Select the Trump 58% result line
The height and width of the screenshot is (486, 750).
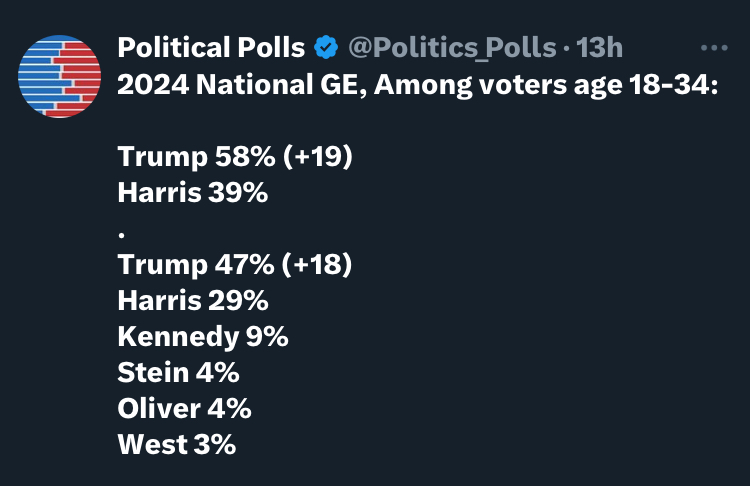[x=235, y=156]
